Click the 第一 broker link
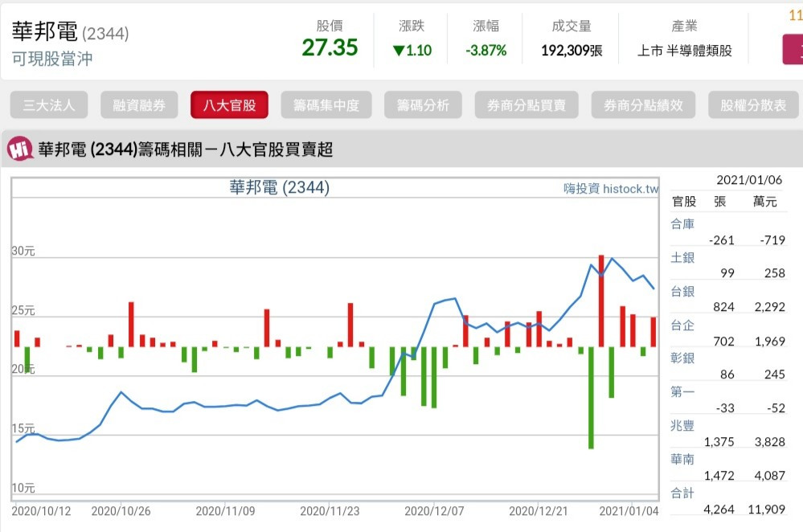Image resolution: width=803 pixels, height=532 pixels. click(682, 391)
